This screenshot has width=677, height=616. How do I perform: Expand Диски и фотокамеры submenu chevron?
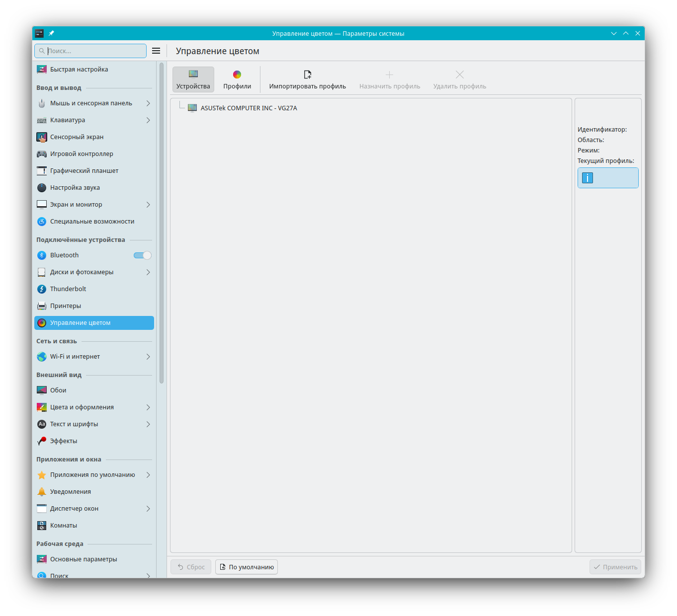tap(148, 272)
